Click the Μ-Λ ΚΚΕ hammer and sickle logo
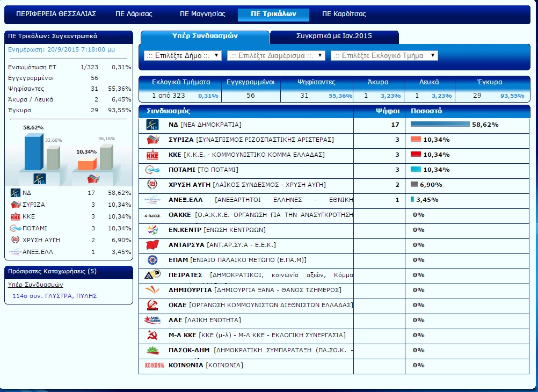 pos(152,335)
